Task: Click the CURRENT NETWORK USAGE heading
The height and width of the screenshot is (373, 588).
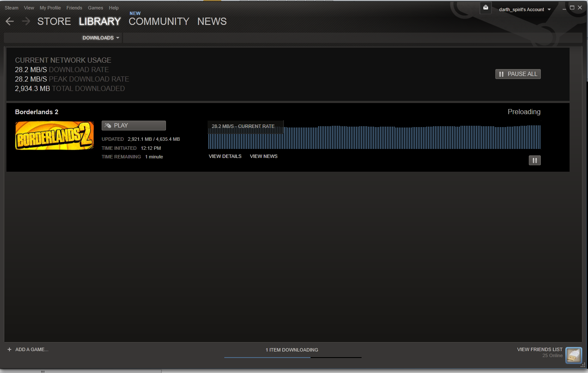Action: tap(63, 61)
